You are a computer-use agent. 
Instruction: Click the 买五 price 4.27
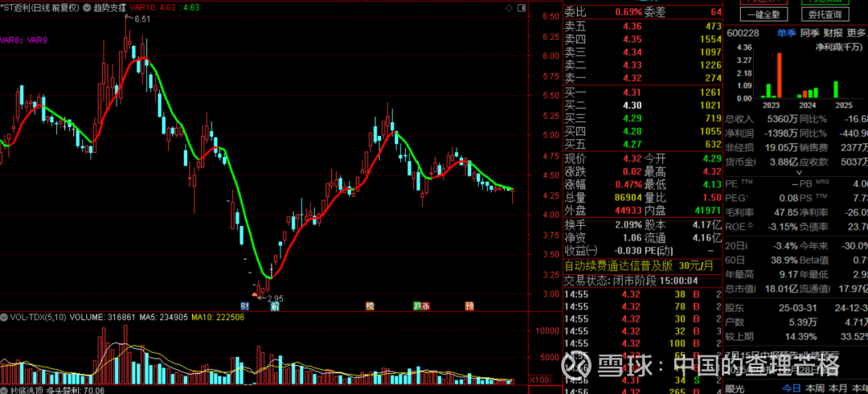[633, 144]
